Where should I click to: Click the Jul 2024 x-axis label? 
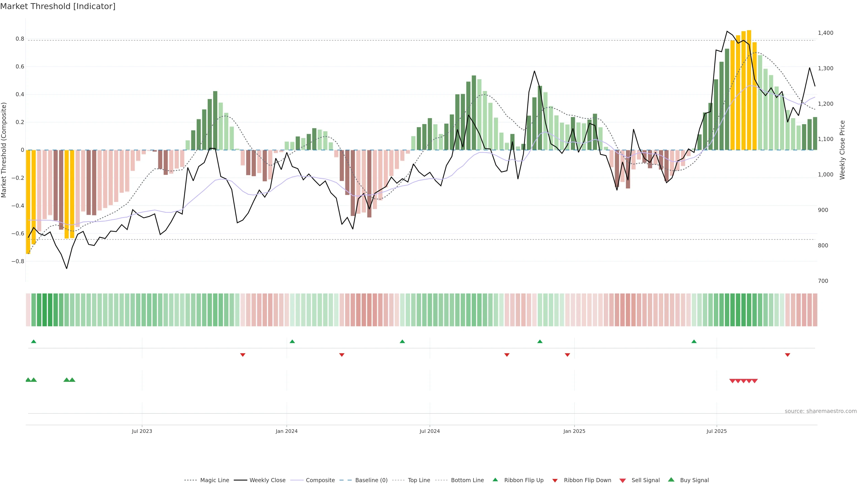(x=430, y=431)
